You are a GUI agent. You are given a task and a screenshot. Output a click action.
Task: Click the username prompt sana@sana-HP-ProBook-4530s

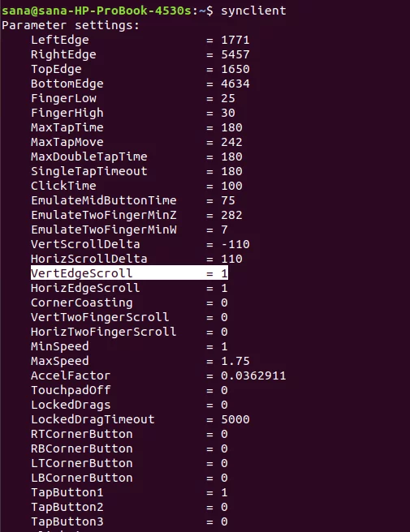97,11
